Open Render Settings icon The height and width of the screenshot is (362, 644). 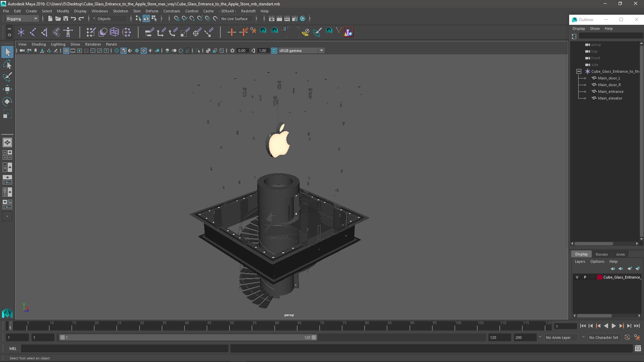pos(295,19)
